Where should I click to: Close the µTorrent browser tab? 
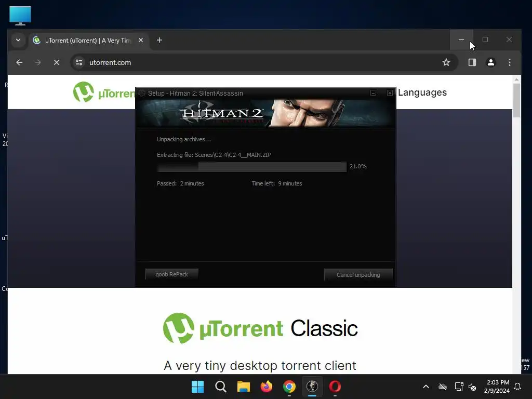tap(140, 40)
